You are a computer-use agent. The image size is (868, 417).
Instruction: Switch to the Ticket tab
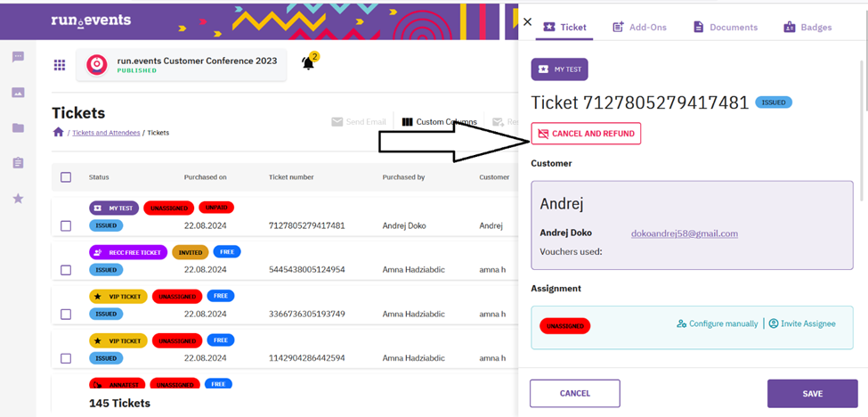(x=564, y=27)
